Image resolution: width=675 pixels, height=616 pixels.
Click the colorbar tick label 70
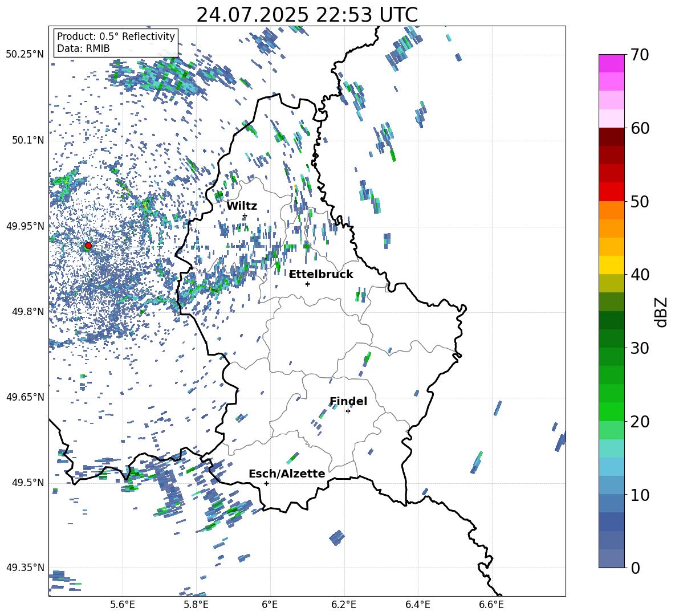coord(640,55)
